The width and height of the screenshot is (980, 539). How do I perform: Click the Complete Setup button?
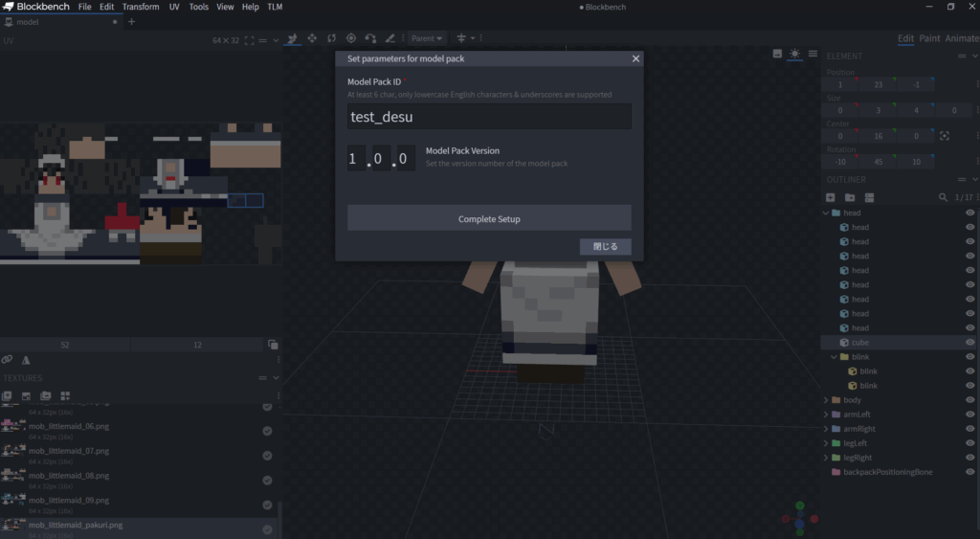(x=489, y=218)
